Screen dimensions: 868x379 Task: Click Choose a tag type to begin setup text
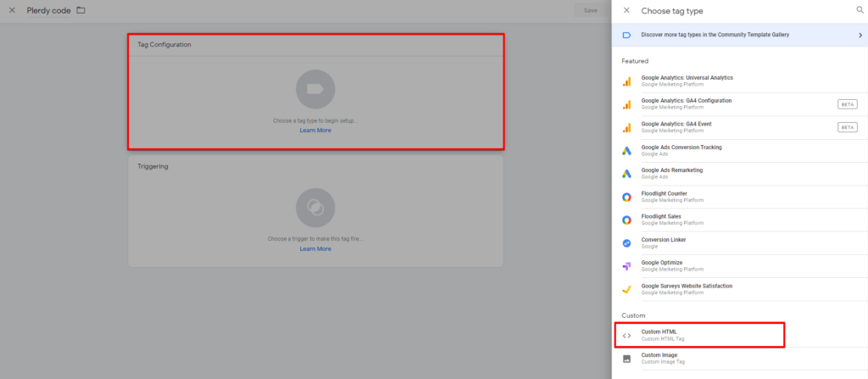point(315,120)
